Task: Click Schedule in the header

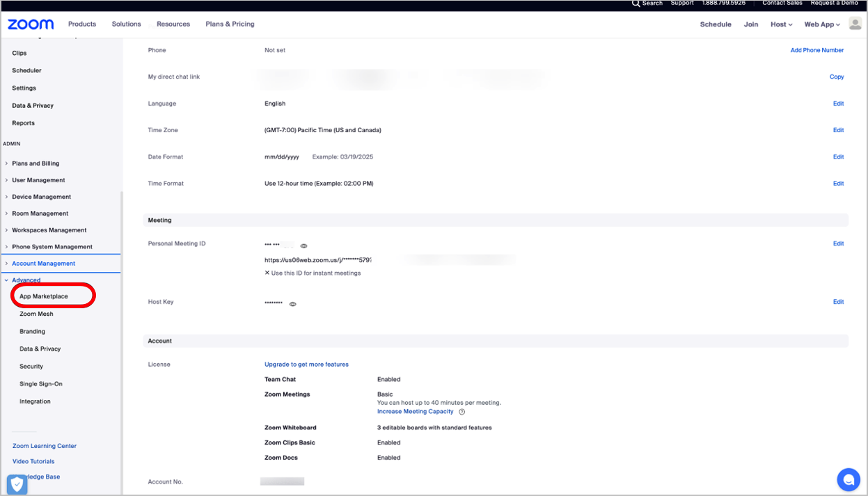Action: [x=716, y=24]
